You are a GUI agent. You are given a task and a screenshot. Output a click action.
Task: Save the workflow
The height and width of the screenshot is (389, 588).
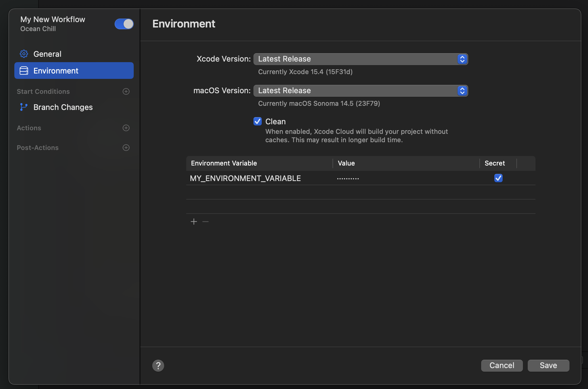coord(548,365)
